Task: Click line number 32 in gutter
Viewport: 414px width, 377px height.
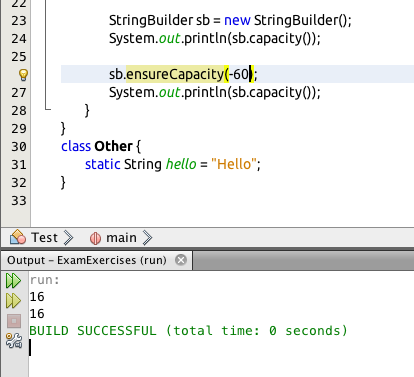Action: pos(19,183)
